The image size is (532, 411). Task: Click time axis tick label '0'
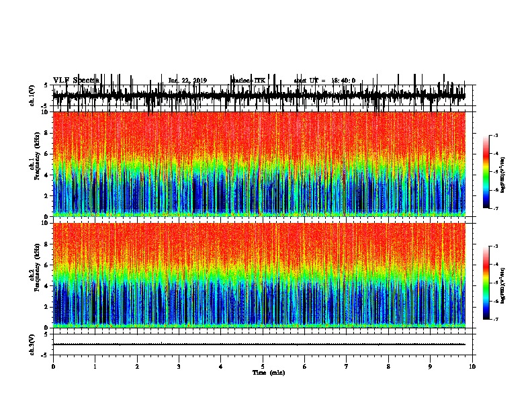[x=53, y=367]
